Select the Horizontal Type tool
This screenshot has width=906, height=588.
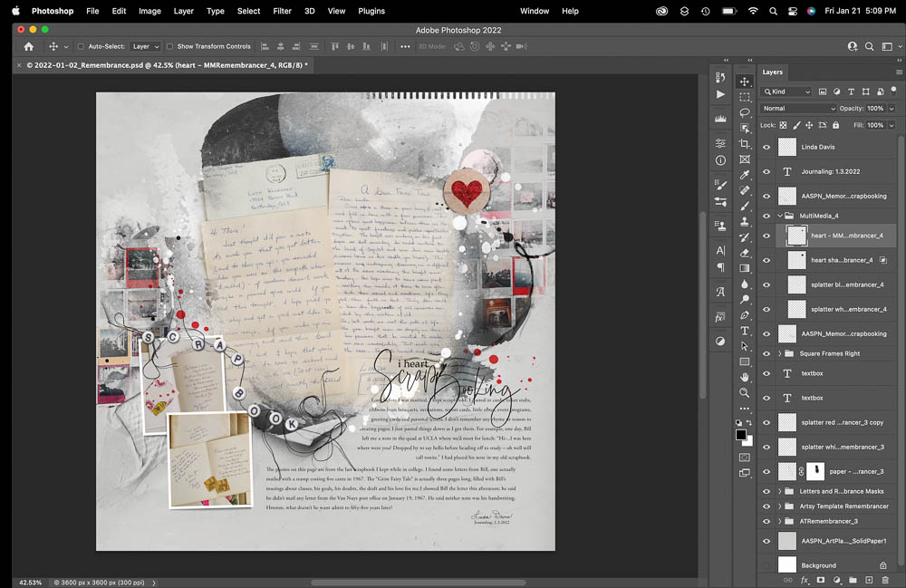click(x=745, y=331)
